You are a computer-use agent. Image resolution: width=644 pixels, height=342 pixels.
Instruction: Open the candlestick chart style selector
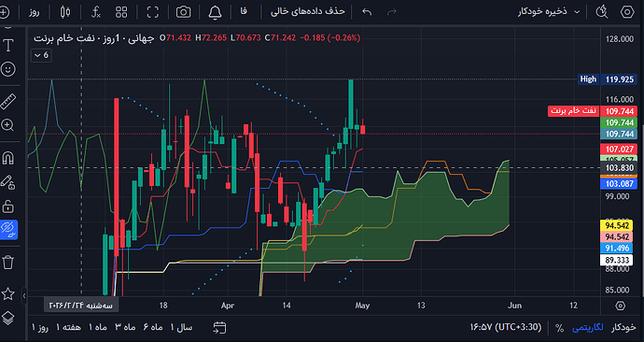(x=65, y=12)
